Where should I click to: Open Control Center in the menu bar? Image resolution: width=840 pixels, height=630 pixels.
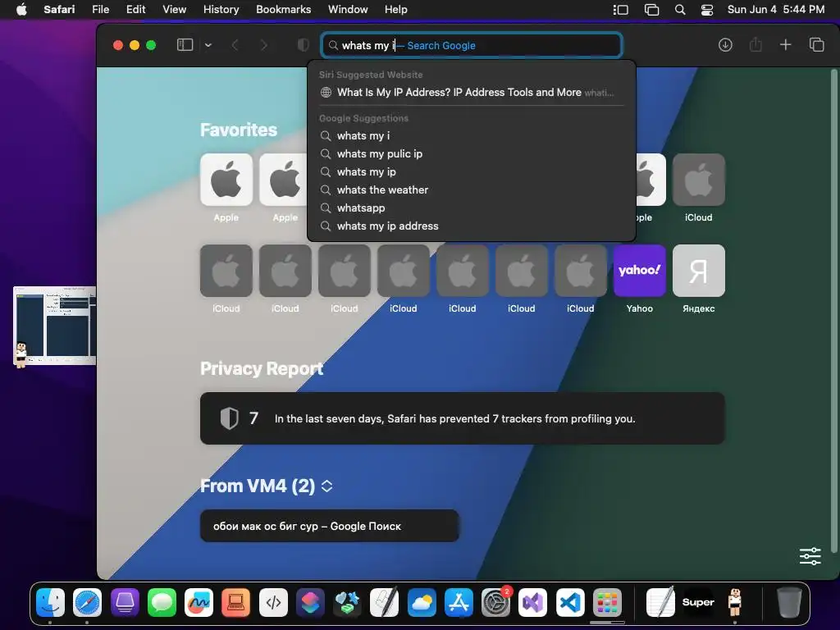tap(707, 9)
